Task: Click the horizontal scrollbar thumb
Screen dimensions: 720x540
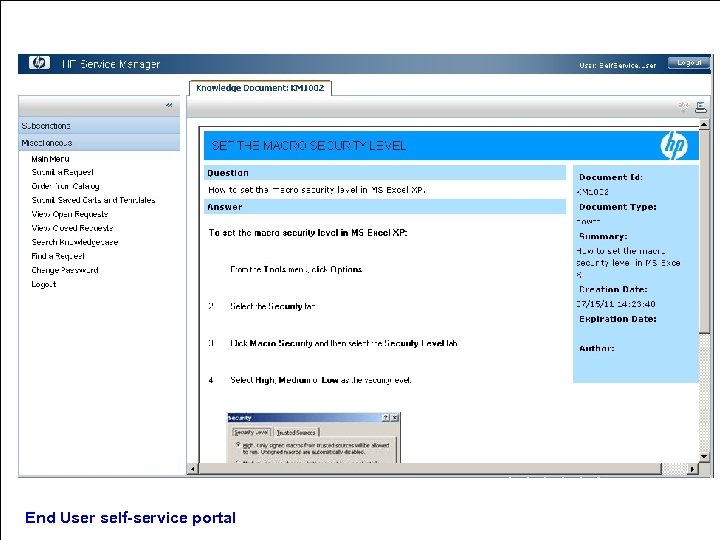Action: coord(430,469)
